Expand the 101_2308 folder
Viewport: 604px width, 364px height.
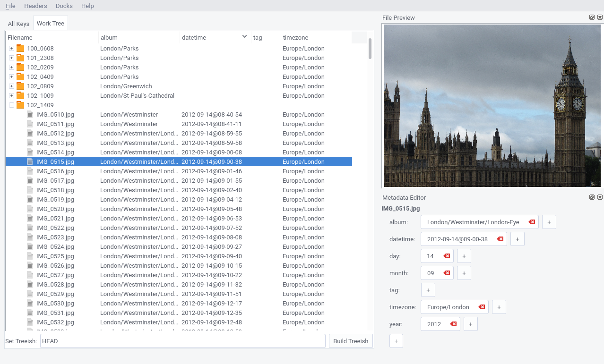11,58
